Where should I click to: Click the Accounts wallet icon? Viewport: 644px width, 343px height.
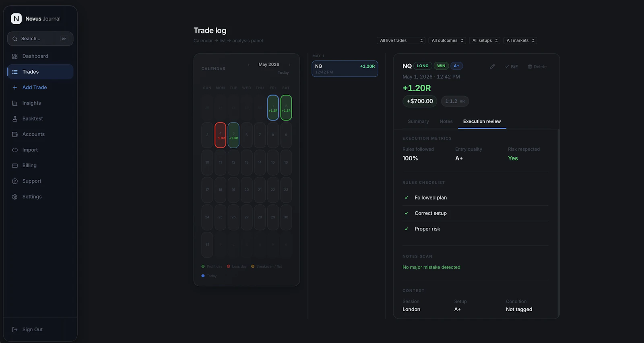15,134
